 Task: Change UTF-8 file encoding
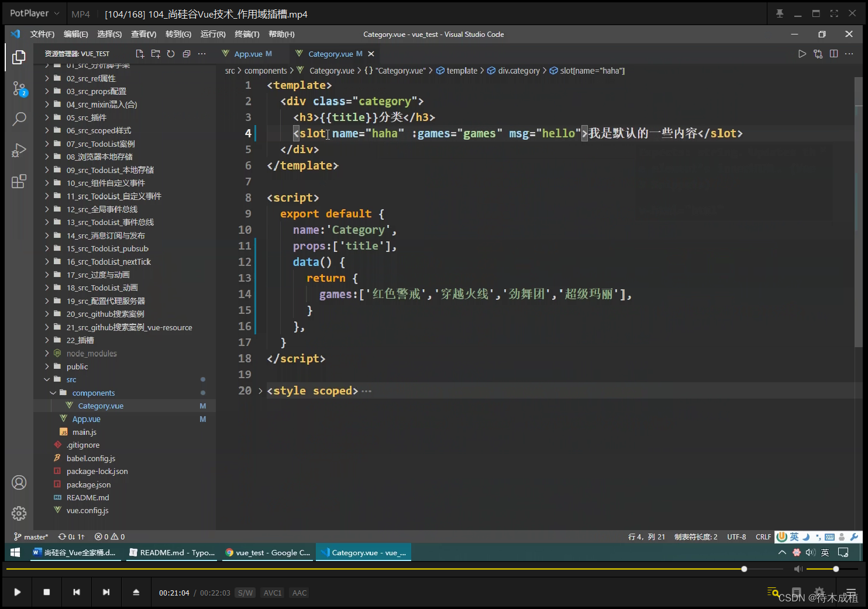(736, 537)
